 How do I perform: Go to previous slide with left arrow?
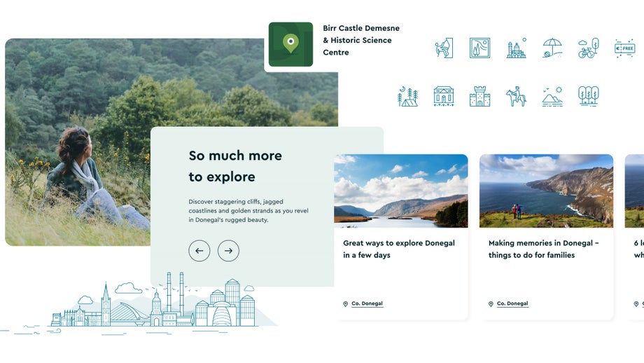[x=199, y=250]
